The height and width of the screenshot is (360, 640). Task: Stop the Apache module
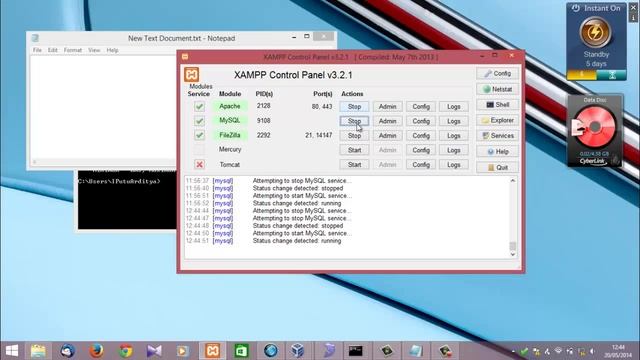(x=354, y=107)
